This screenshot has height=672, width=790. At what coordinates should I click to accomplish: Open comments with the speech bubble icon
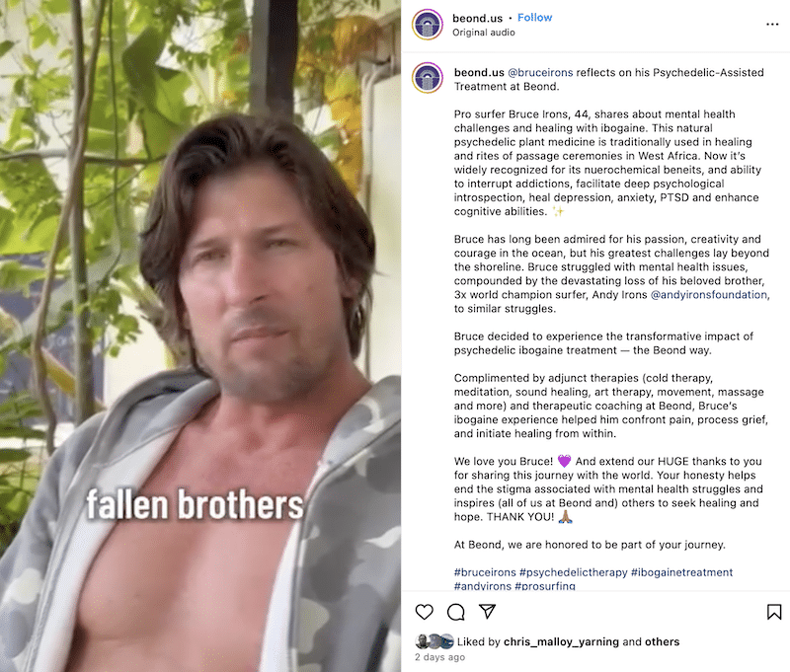click(x=456, y=612)
